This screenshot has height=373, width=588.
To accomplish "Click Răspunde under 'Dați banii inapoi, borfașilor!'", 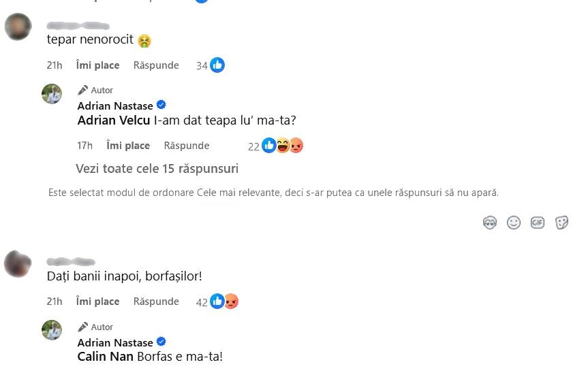I will (156, 301).
